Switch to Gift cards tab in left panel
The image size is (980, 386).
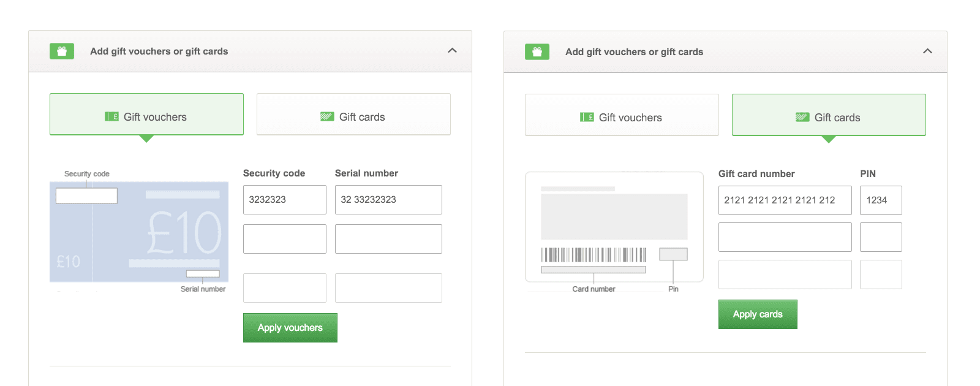[x=353, y=115]
